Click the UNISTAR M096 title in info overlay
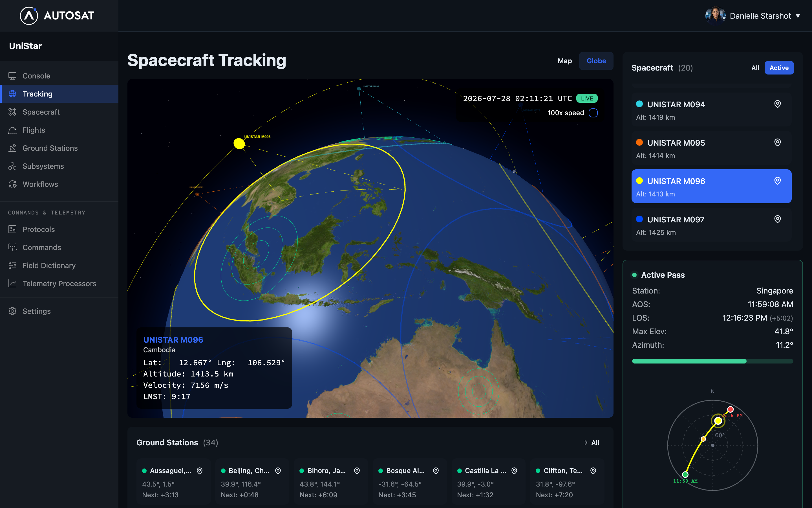The image size is (812, 508). point(173,340)
